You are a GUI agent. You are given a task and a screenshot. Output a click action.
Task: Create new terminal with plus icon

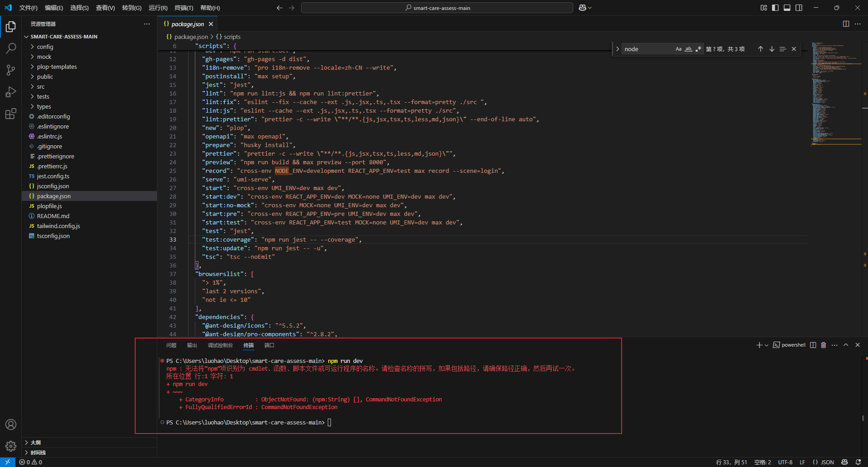[758, 345]
